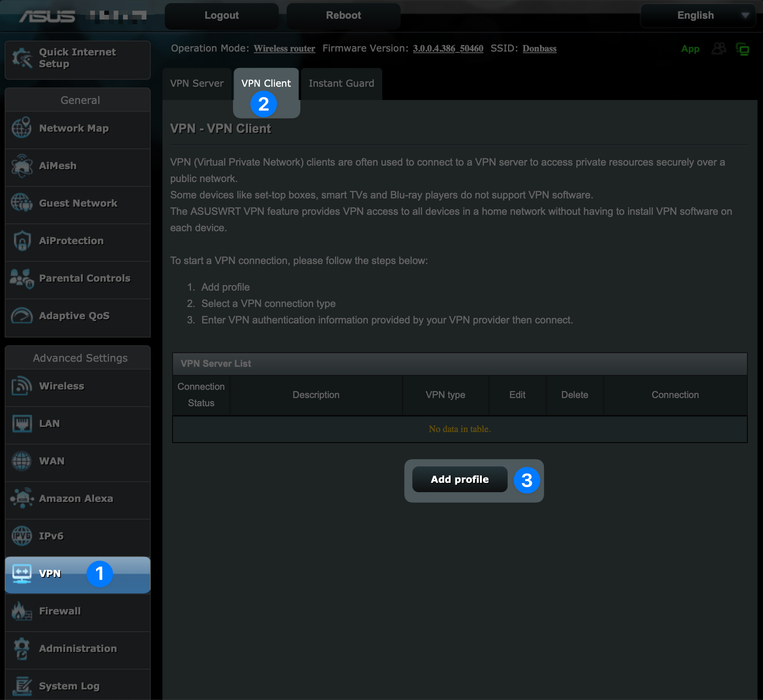Screen dimensions: 763x700
Task: Click the Network Map globe icon
Action: coord(21,128)
